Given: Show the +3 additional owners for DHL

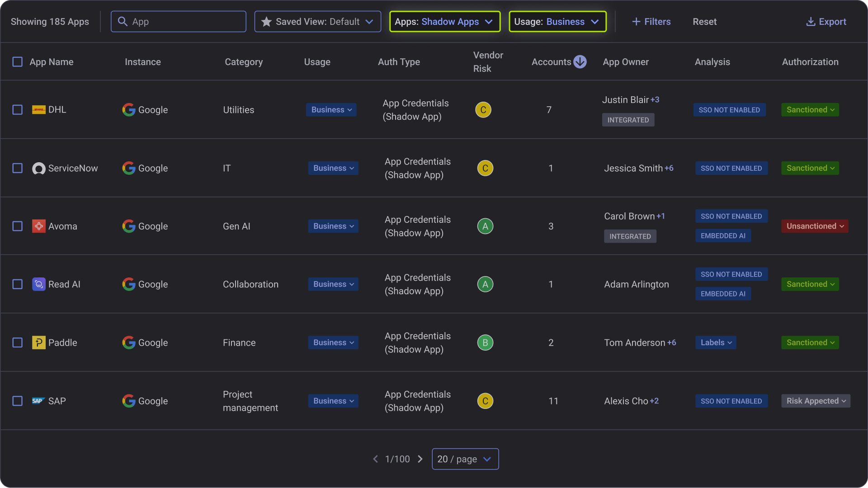Looking at the screenshot, I should click(655, 100).
